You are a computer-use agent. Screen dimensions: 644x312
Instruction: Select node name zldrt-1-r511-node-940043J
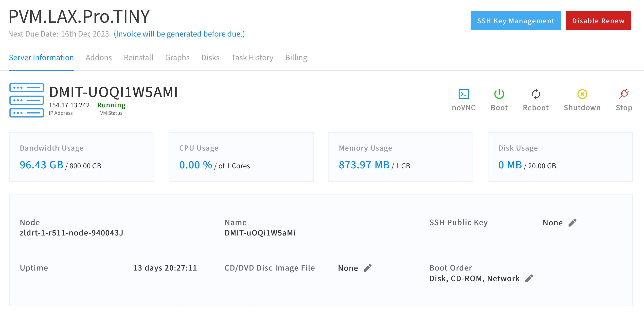(72, 233)
